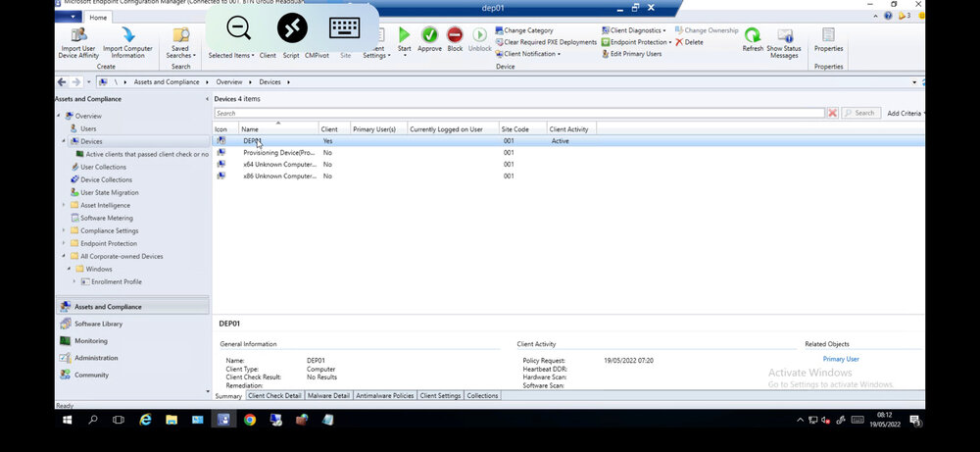Viewport: 980px width, 452px height.
Task: Select Overview in the navigation tree
Action: (x=88, y=116)
